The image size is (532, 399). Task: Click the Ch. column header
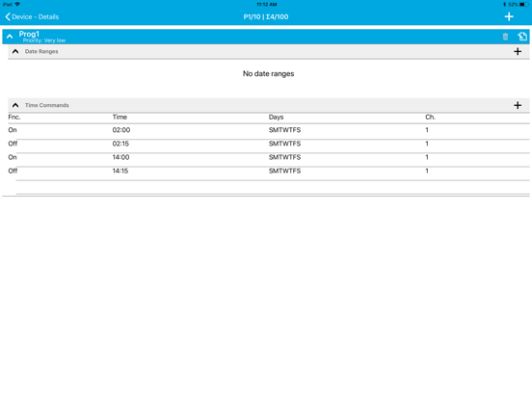(x=430, y=117)
